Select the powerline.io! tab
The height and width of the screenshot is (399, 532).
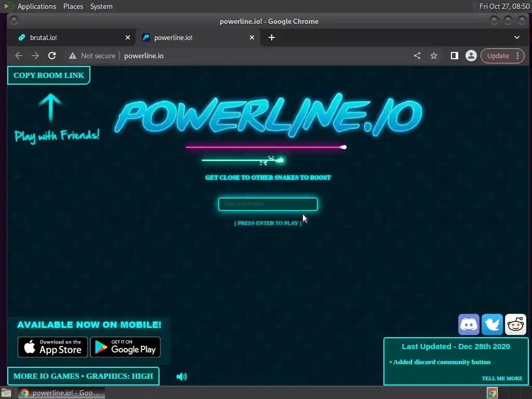pos(198,37)
